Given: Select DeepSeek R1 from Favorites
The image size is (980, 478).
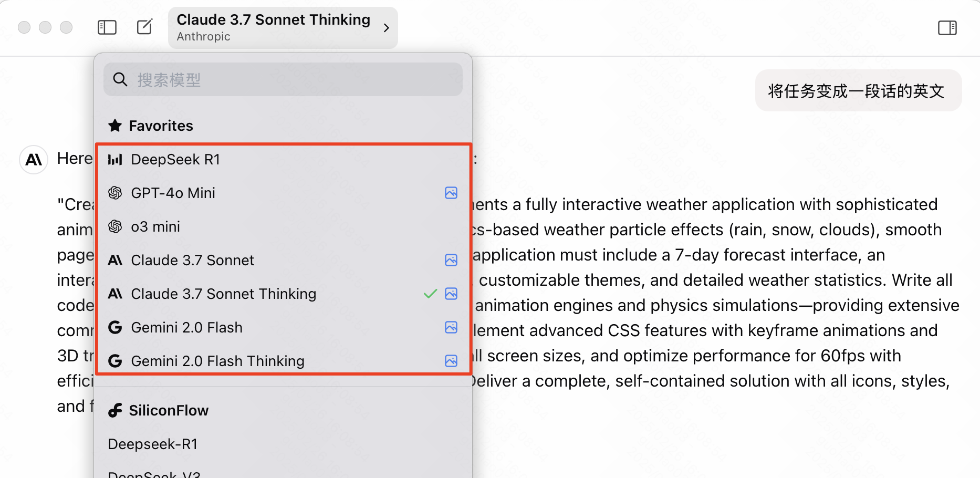Looking at the screenshot, I should click(283, 159).
